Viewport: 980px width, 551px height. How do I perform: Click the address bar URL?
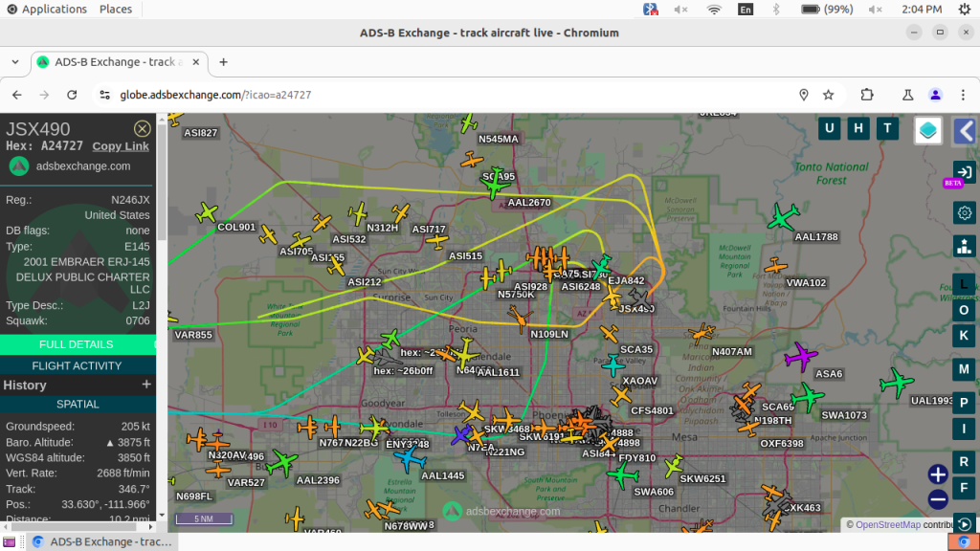coord(215,95)
